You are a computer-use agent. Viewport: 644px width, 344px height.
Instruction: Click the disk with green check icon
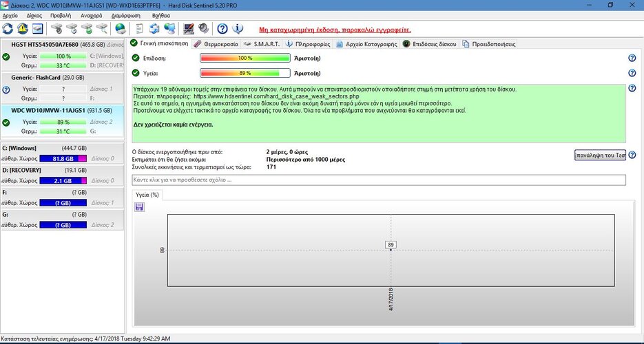tap(87, 29)
